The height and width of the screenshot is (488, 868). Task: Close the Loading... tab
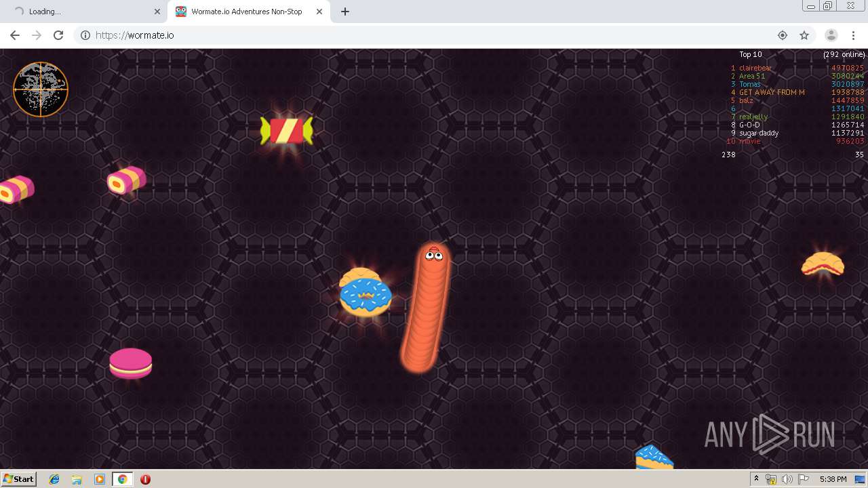click(157, 12)
